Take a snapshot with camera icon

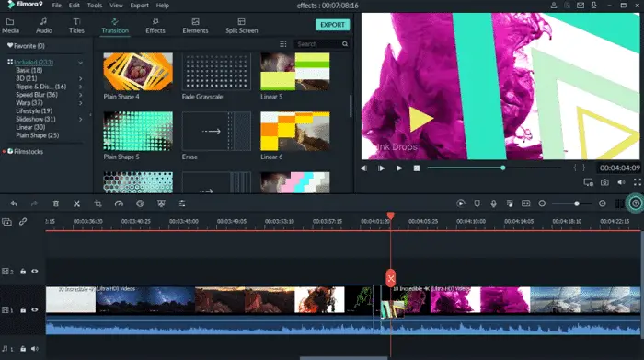pos(604,182)
